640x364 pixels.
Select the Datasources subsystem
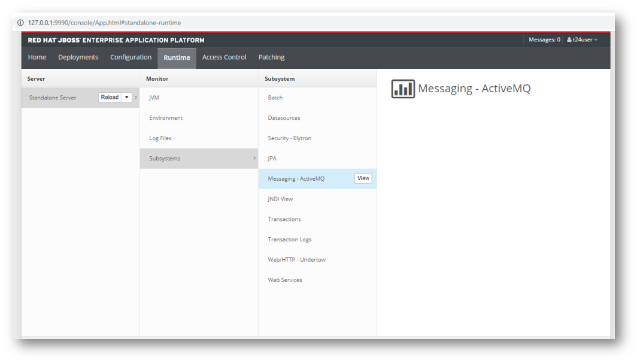click(x=284, y=118)
